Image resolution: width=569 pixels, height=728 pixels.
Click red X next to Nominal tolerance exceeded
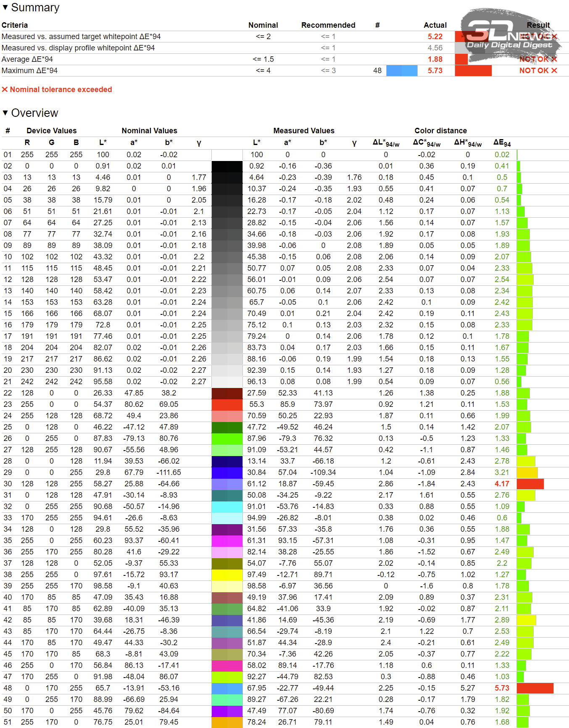(x=5, y=90)
